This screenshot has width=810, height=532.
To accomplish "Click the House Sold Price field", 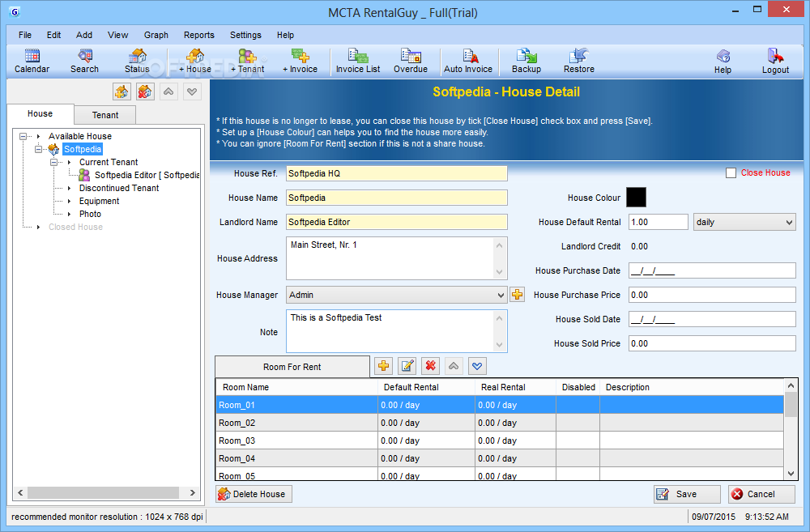I will [712, 343].
